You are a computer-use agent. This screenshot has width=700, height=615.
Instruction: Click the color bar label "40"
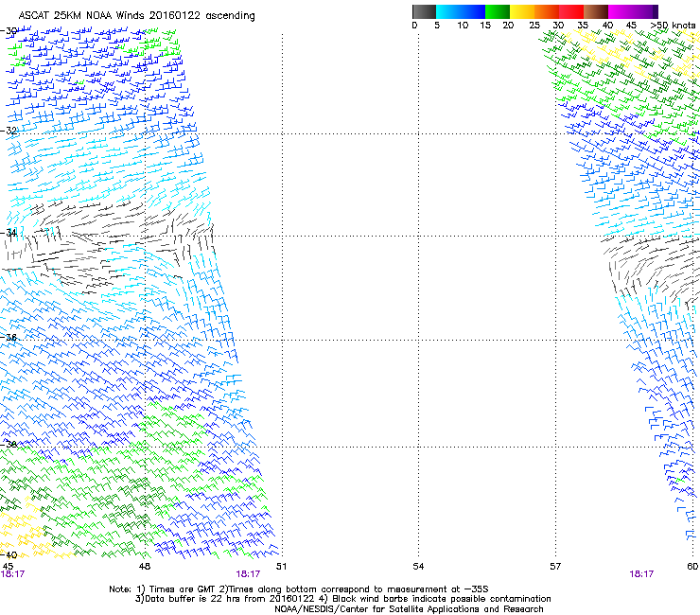pyautogui.click(x=607, y=26)
